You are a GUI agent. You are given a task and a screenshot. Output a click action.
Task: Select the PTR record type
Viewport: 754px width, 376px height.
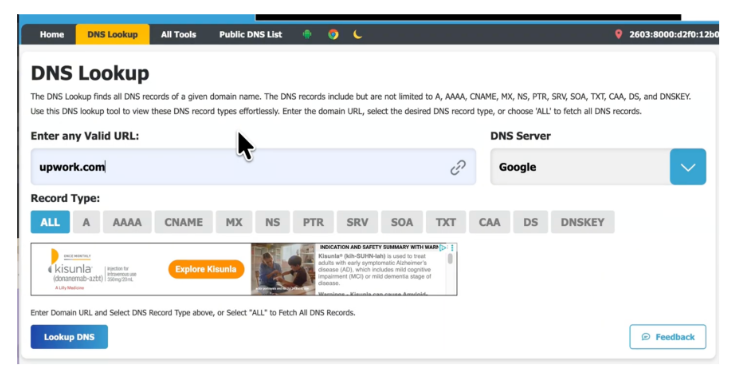point(313,222)
